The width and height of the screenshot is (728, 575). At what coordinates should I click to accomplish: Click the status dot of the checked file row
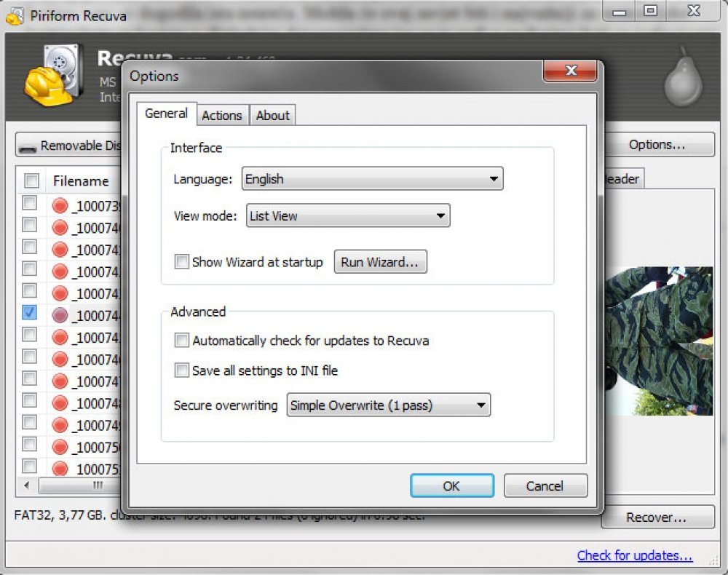click(x=60, y=315)
